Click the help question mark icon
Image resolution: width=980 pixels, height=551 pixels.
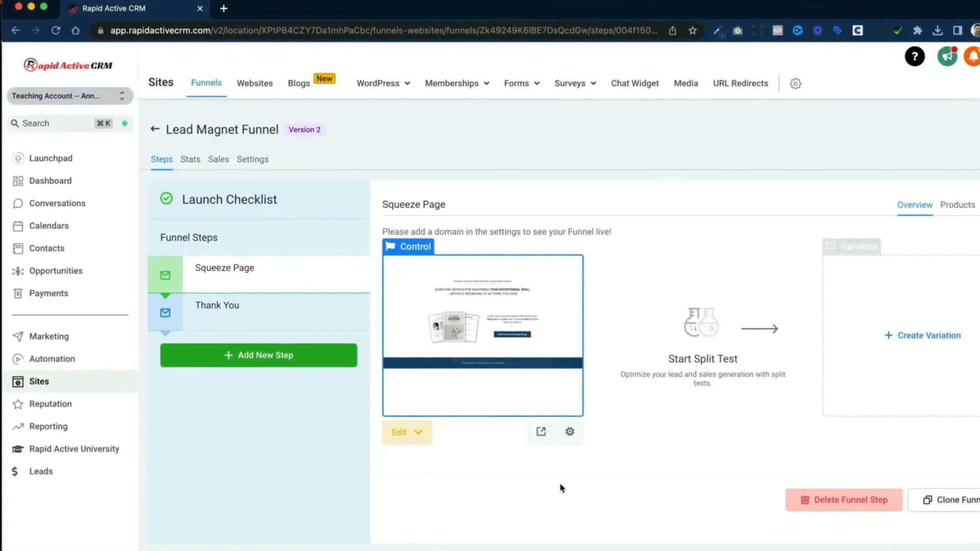915,57
